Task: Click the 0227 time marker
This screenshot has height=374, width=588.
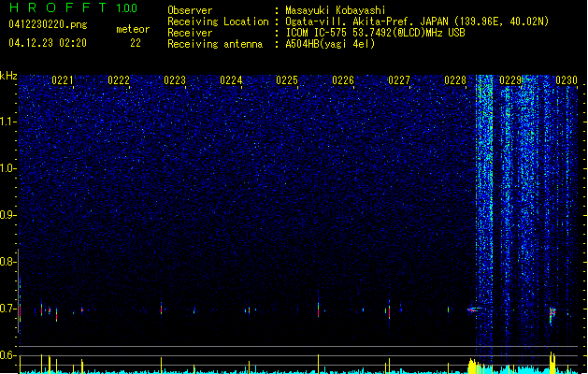Action: 399,80
